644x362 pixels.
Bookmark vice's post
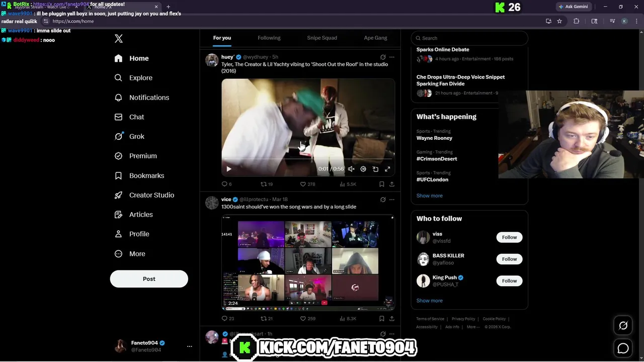tap(382, 318)
